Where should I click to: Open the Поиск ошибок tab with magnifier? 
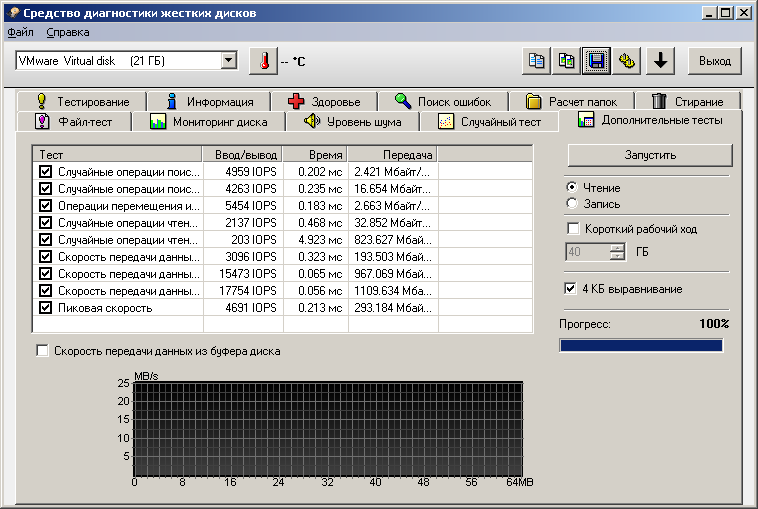point(443,101)
